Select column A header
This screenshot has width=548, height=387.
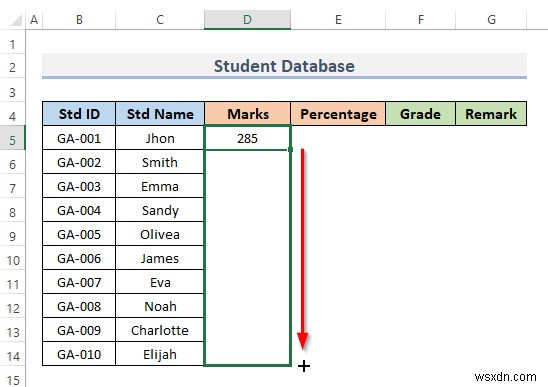pos(34,20)
